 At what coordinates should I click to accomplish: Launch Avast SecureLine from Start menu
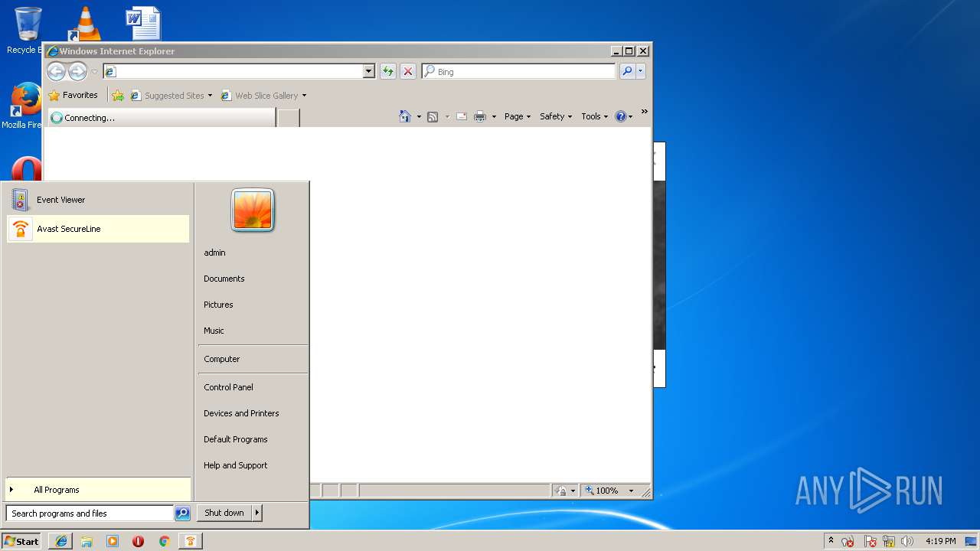coord(98,229)
